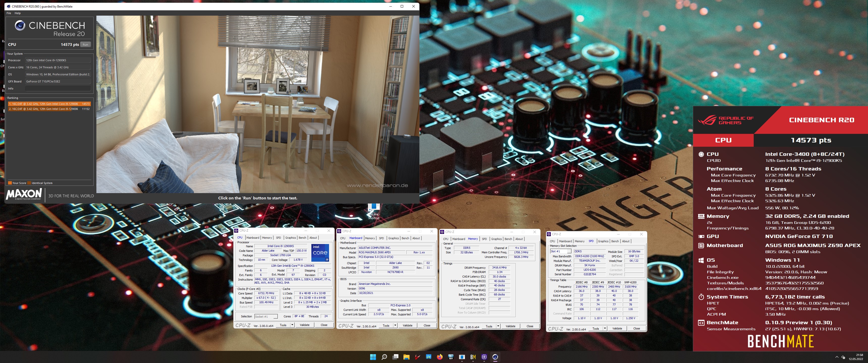
Task: Click BIOS date 10/20/2021
Action: [x=395, y=293]
